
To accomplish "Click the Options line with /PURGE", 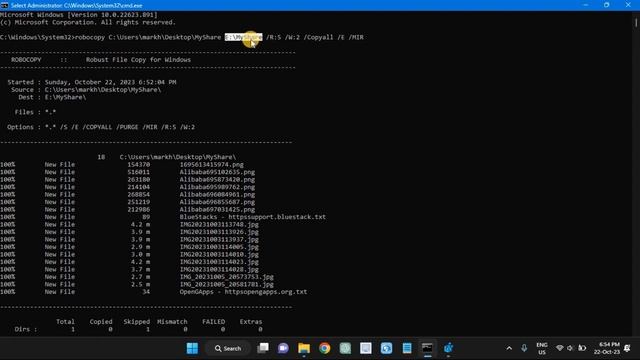I will tap(101, 127).
